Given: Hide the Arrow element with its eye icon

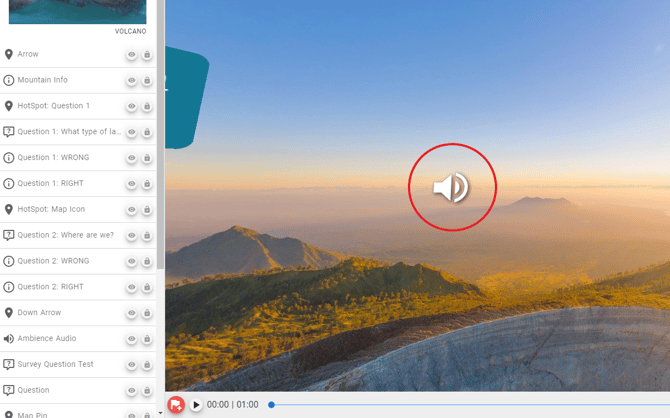Looking at the screenshot, I should coord(131,55).
